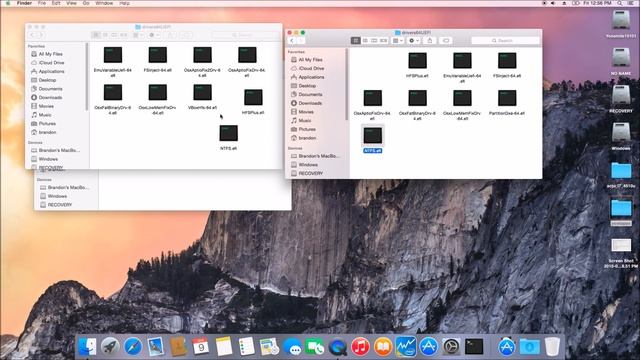This screenshot has width=640, height=360.
Task: Open the Arrange dropdown in active Finder toolbar
Action: 398,40
